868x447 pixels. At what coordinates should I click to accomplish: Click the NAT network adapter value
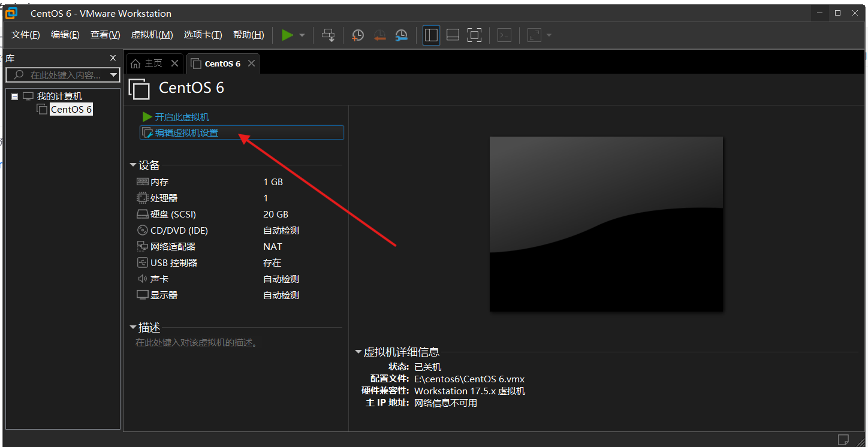coord(273,246)
